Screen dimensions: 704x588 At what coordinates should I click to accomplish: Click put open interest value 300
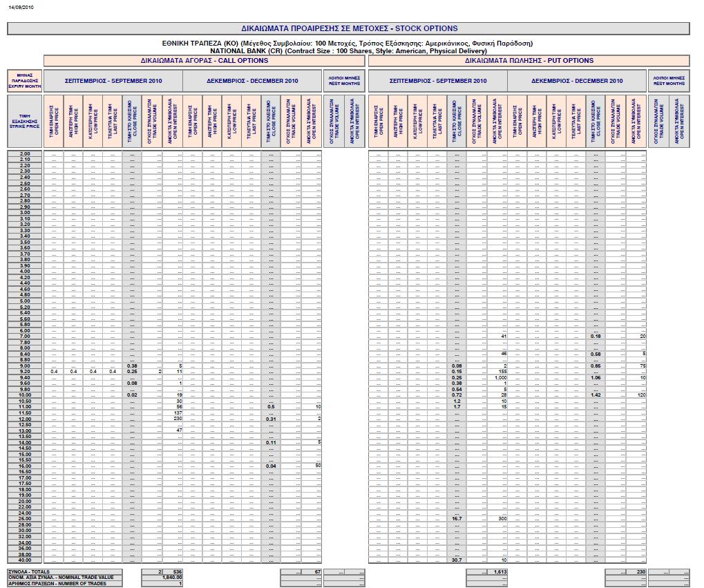(x=502, y=518)
